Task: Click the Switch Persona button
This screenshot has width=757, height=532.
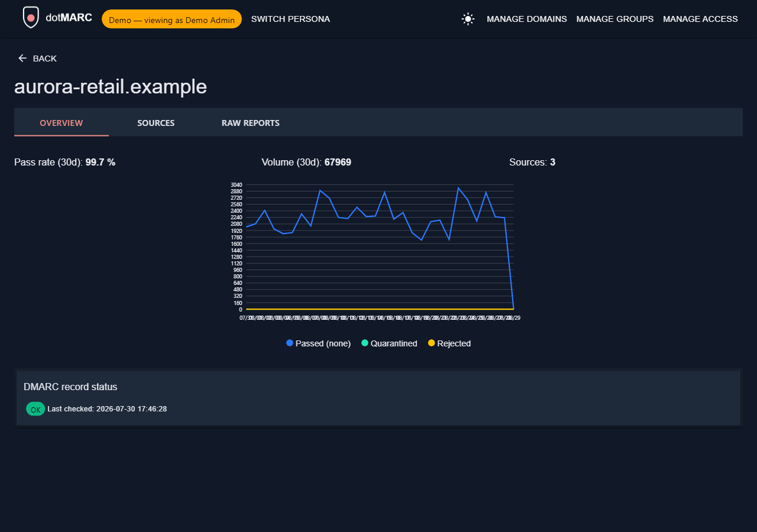Action: (x=290, y=19)
